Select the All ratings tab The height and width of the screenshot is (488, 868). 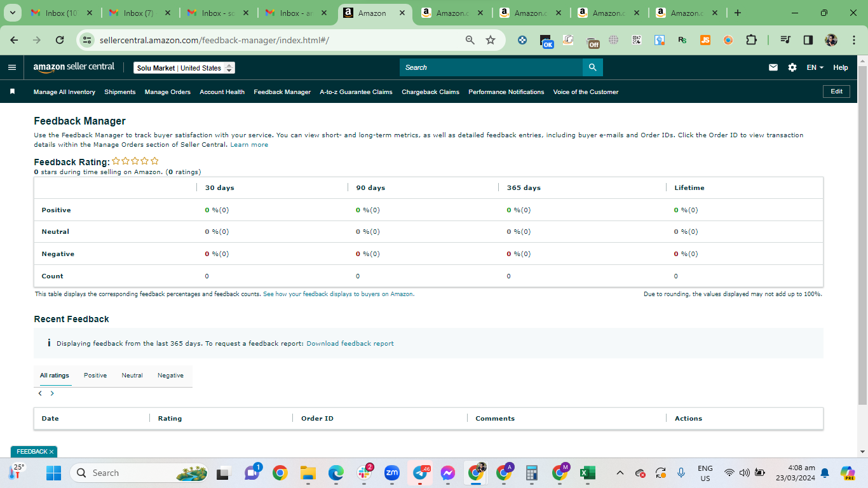point(55,376)
